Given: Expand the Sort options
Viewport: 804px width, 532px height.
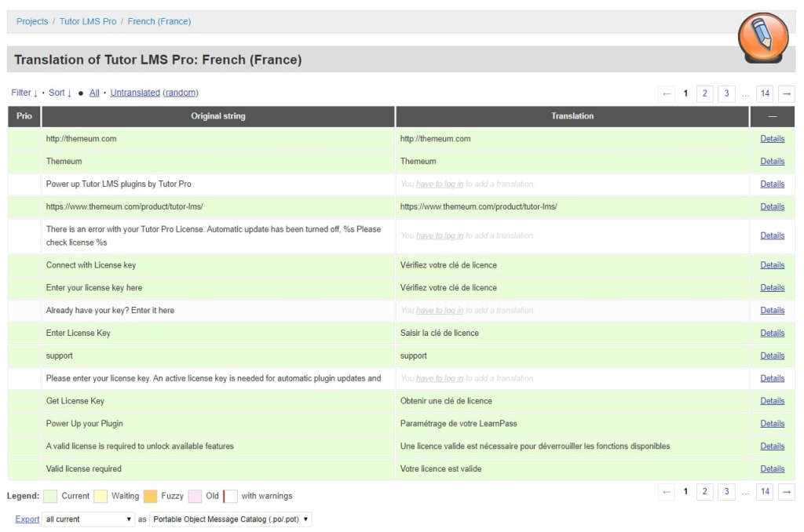Looking at the screenshot, I should pyautogui.click(x=60, y=93).
